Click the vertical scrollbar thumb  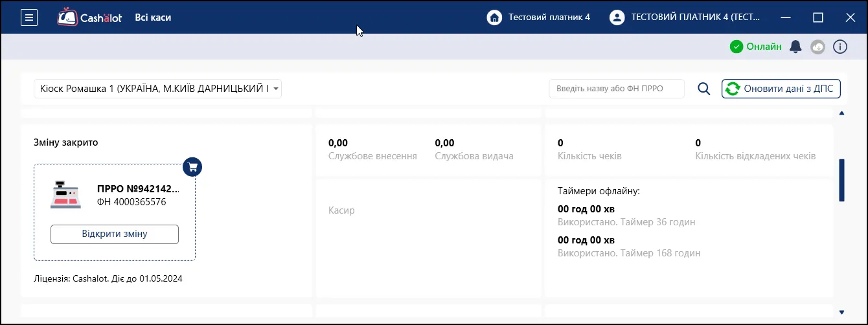pyautogui.click(x=842, y=180)
